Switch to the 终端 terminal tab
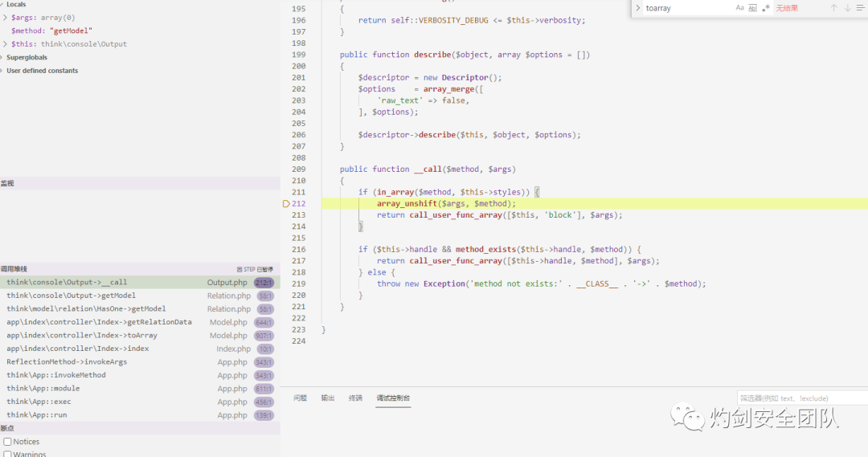868x457 pixels. [x=355, y=398]
